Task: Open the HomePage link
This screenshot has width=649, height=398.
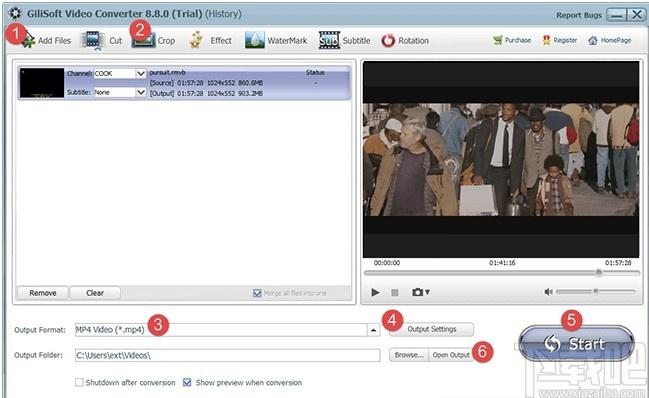Action: tap(610, 40)
